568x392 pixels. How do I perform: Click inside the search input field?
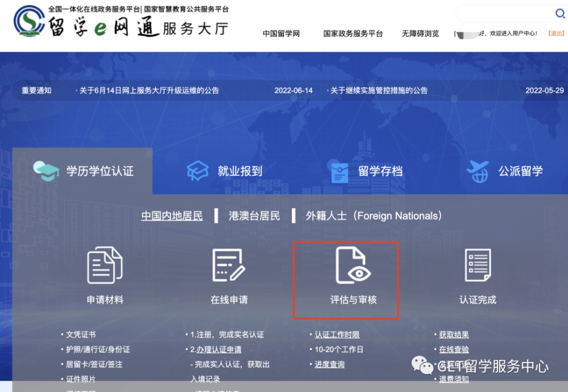pyautogui.click(x=506, y=14)
